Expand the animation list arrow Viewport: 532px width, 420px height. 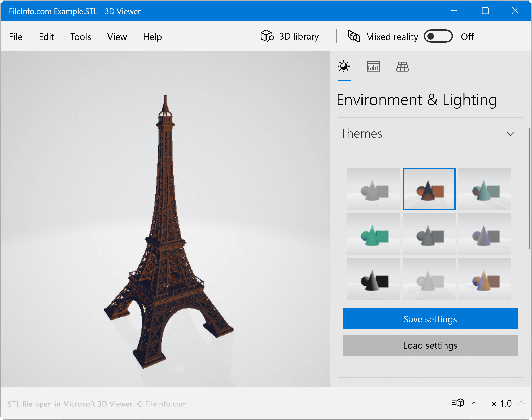tap(474, 403)
